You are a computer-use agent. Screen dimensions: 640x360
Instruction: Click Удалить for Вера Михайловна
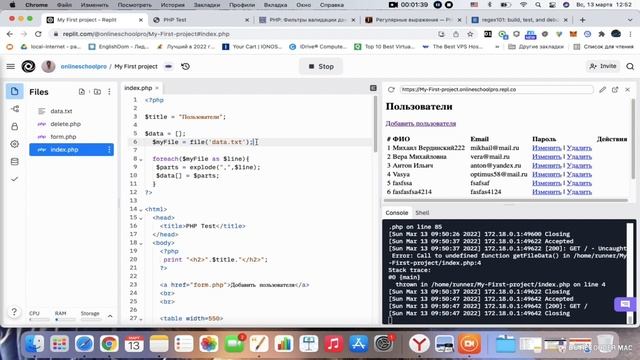[x=579, y=157]
